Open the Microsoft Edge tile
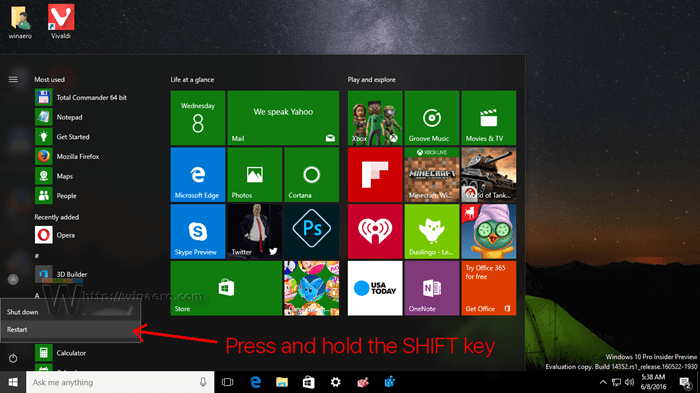Viewport: 700px width, 393px height. point(198,175)
